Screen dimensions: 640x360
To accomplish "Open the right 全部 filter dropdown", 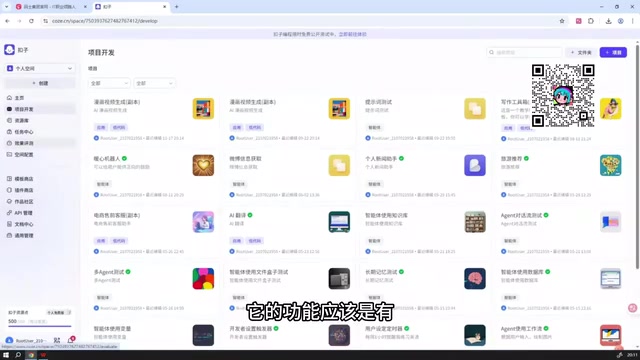I will coord(154,83).
